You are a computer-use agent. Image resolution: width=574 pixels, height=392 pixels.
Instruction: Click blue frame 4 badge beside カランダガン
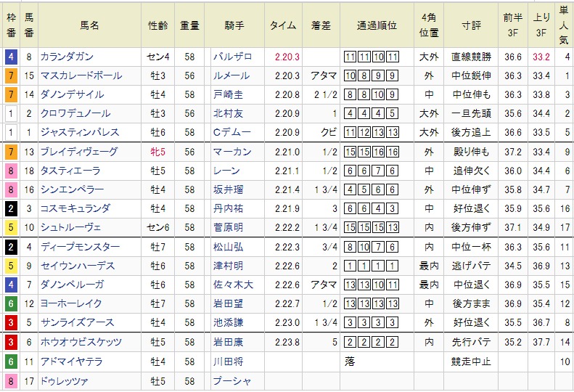tap(9, 57)
